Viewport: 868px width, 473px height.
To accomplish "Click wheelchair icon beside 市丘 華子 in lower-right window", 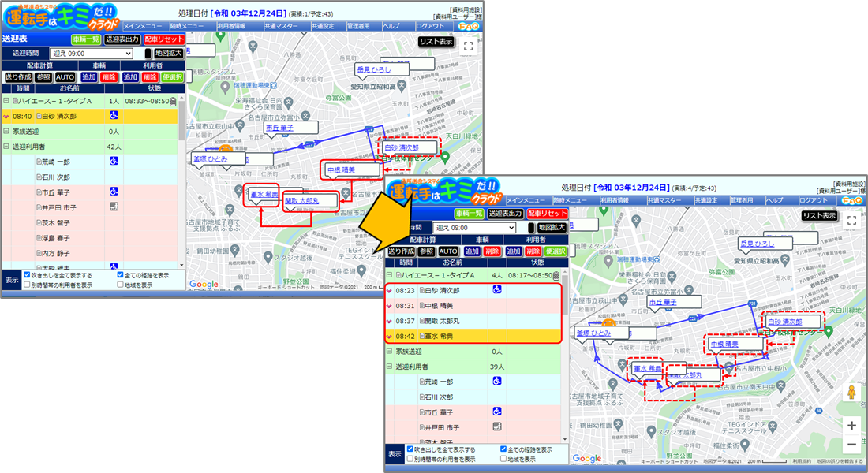I will tap(496, 411).
